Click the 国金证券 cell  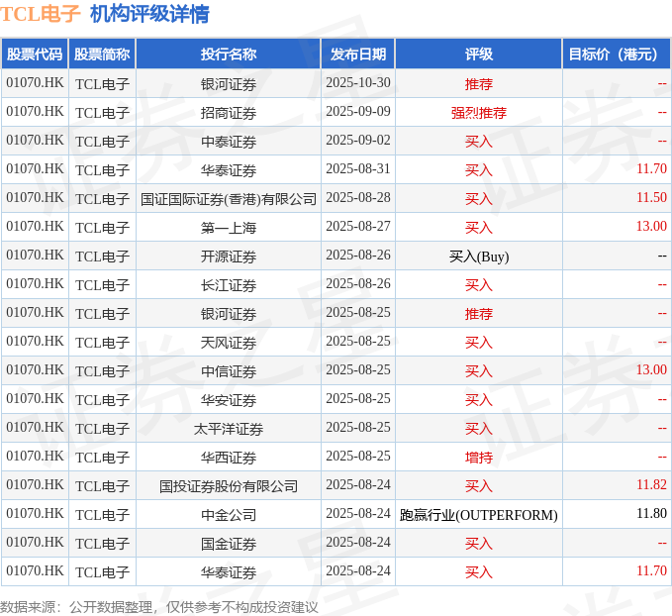pyautogui.click(x=229, y=544)
